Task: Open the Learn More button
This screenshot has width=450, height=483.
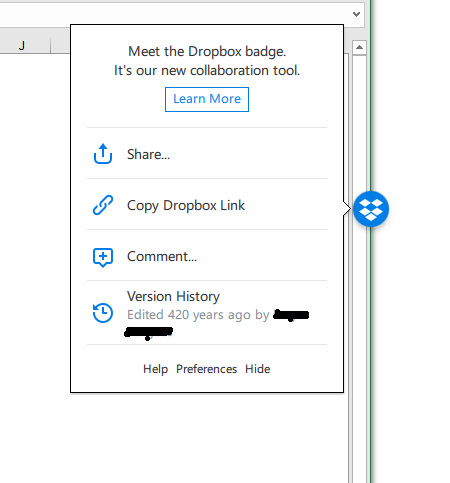Action: [x=207, y=99]
